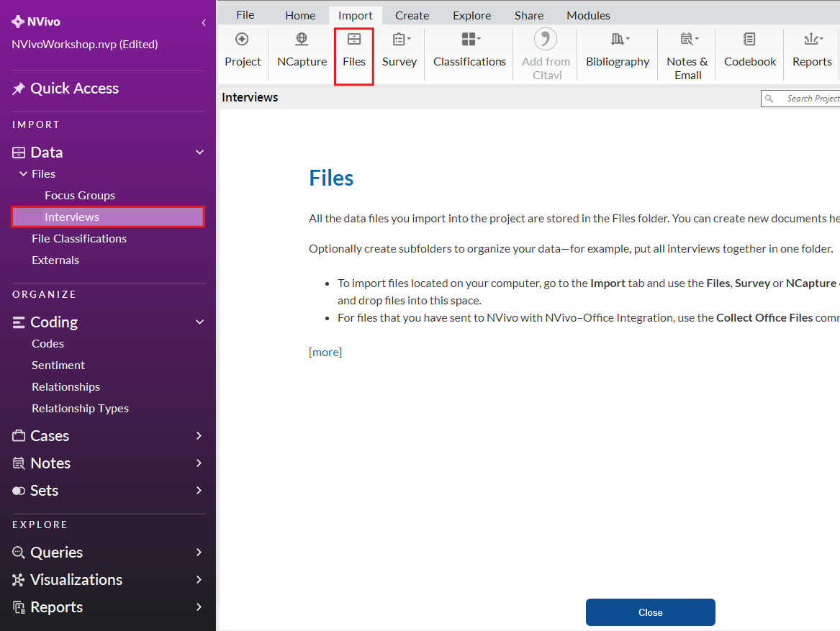Expand the Sets section arrow
The image size is (840, 631).
point(199,490)
